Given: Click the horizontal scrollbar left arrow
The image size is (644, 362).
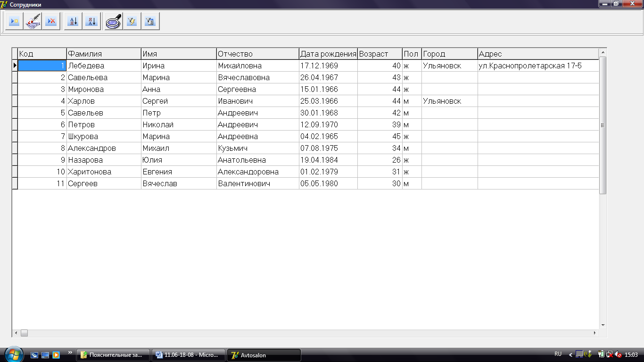Looking at the screenshot, I should 16,333.
